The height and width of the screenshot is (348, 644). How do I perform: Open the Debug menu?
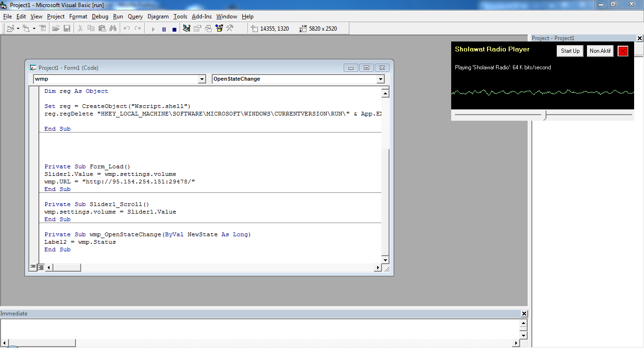(100, 16)
